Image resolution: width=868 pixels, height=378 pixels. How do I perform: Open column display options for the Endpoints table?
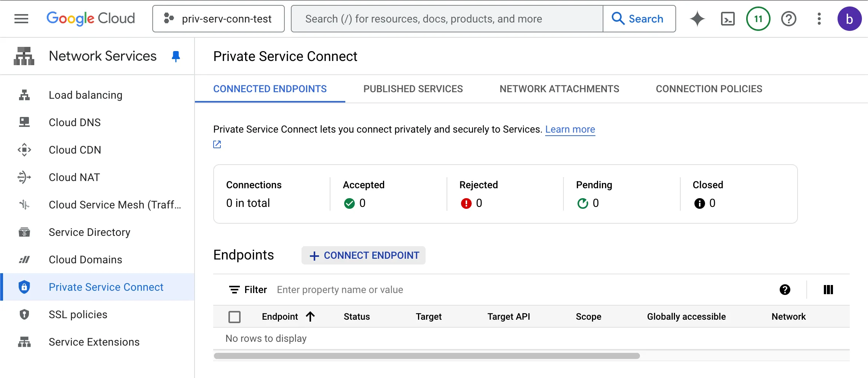(828, 290)
